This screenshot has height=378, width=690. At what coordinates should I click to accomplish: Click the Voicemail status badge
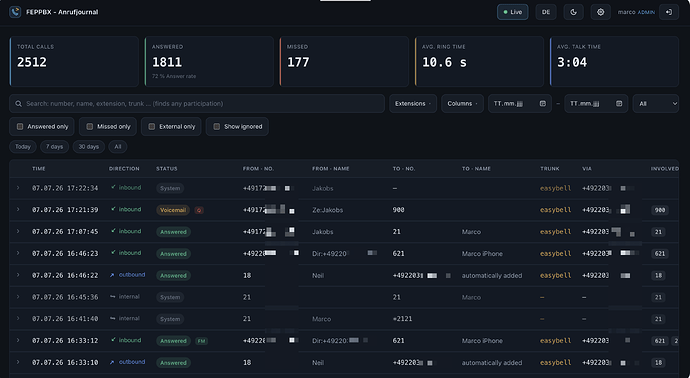[173, 210]
